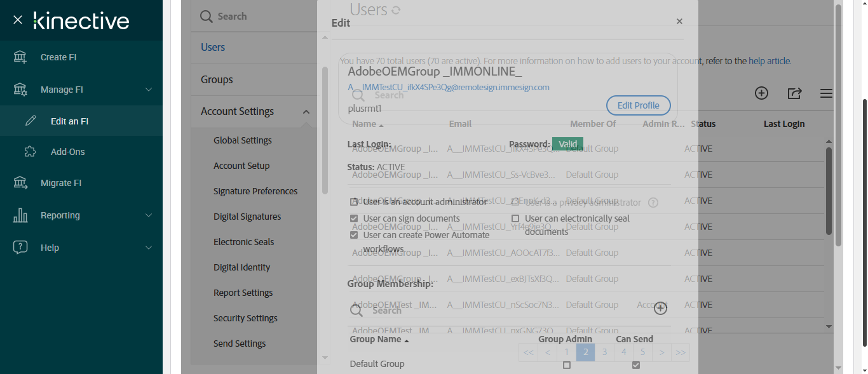The height and width of the screenshot is (374, 868).
Task: Open the hamburger options menu icon
Action: 826,93
